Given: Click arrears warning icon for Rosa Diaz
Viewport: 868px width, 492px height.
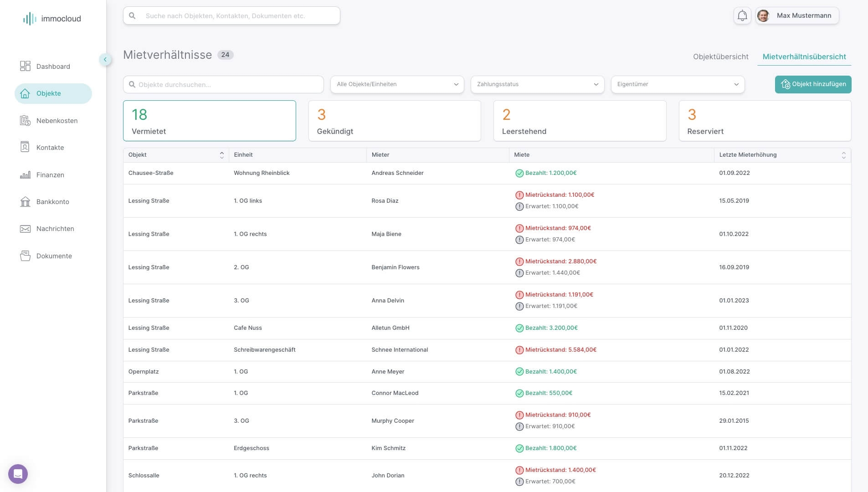Looking at the screenshot, I should tap(519, 195).
